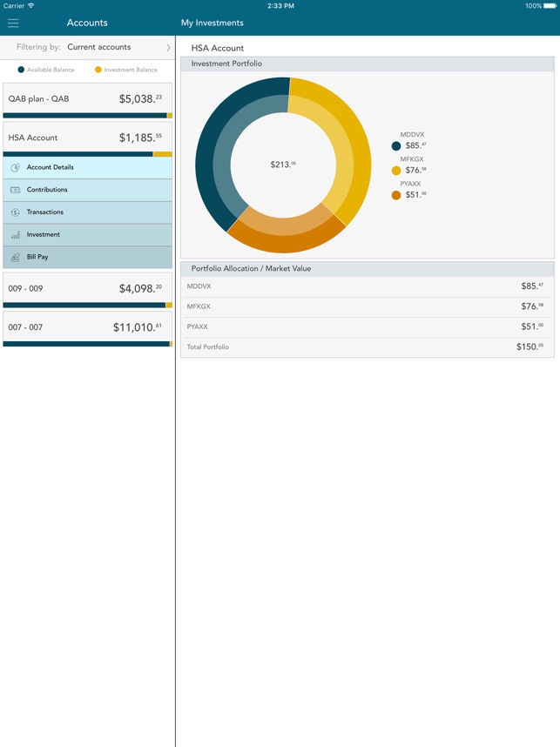Select the PYAXX allocation table row
The height and width of the screenshot is (747, 560).
(x=367, y=326)
